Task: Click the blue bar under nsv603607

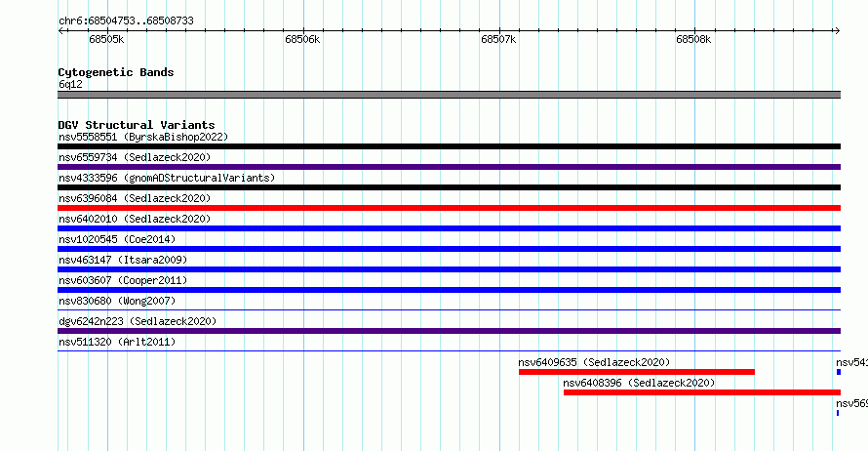Action: 449,290
